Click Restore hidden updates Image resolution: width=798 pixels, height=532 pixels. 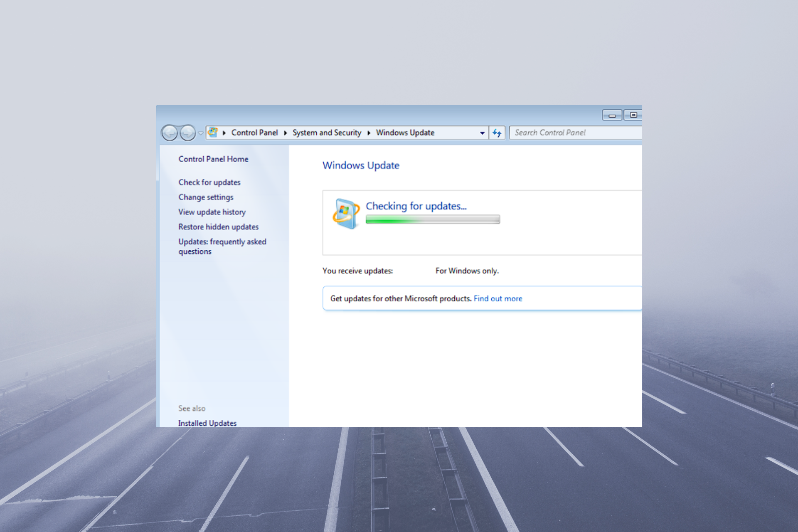218,227
